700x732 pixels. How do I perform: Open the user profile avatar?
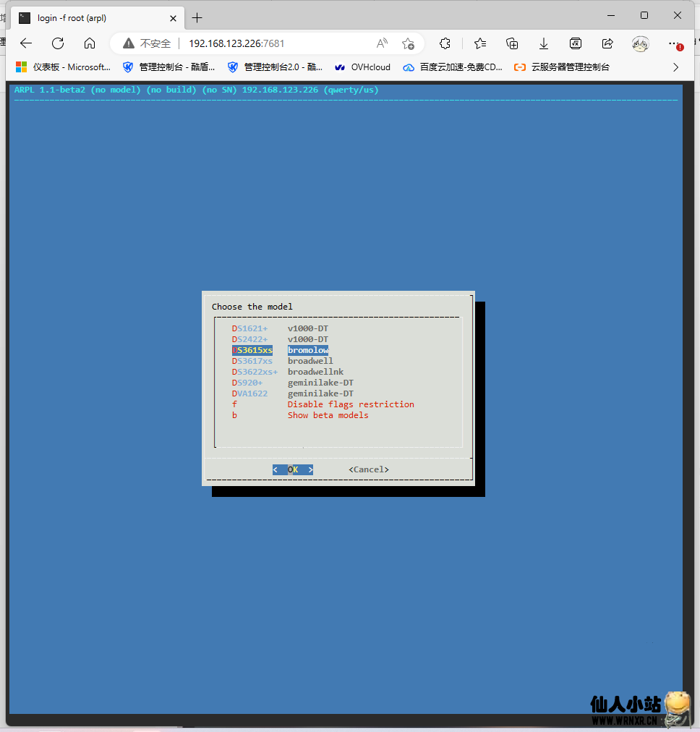[x=640, y=43]
